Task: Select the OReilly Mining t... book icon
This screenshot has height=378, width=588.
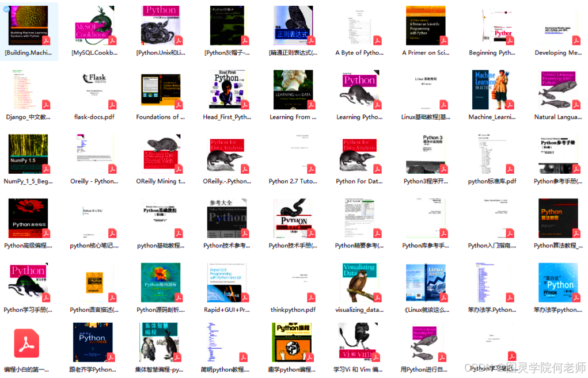Action: click(x=161, y=154)
